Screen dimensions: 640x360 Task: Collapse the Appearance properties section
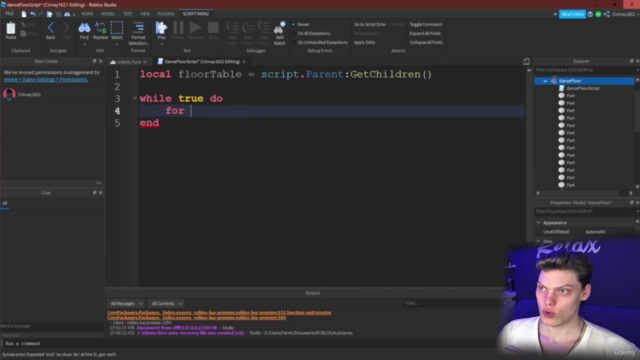538,223
